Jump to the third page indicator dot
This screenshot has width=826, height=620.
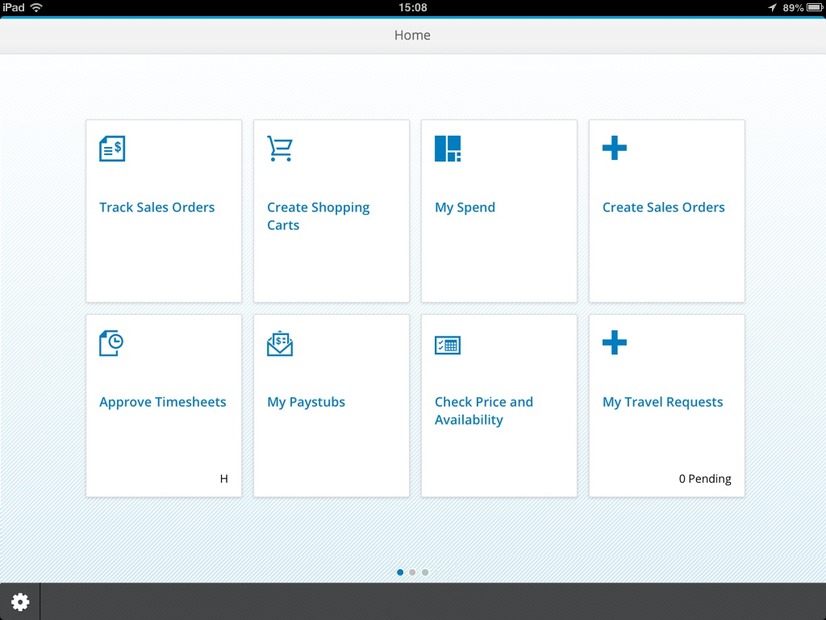click(x=425, y=573)
